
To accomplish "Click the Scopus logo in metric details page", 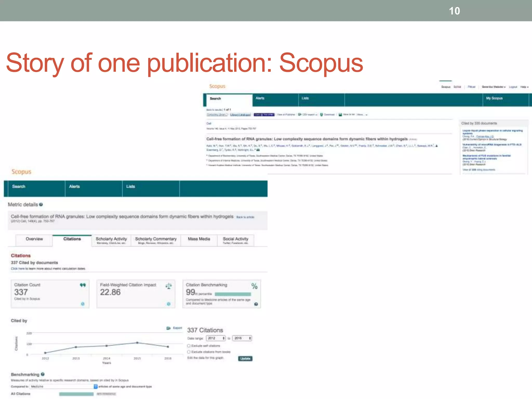I will pos(21,172).
